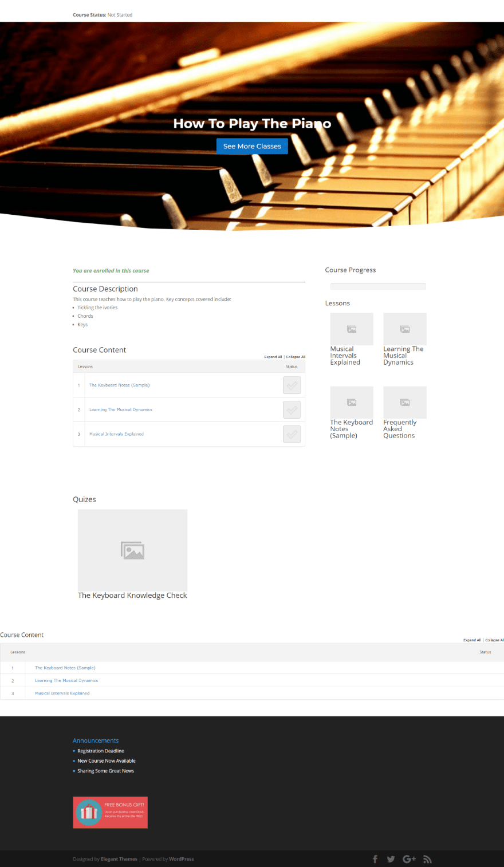Open The Keyboard Notes (Sample) lesson link
Image resolution: width=504 pixels, height=867 pixels.
(119, 385)
